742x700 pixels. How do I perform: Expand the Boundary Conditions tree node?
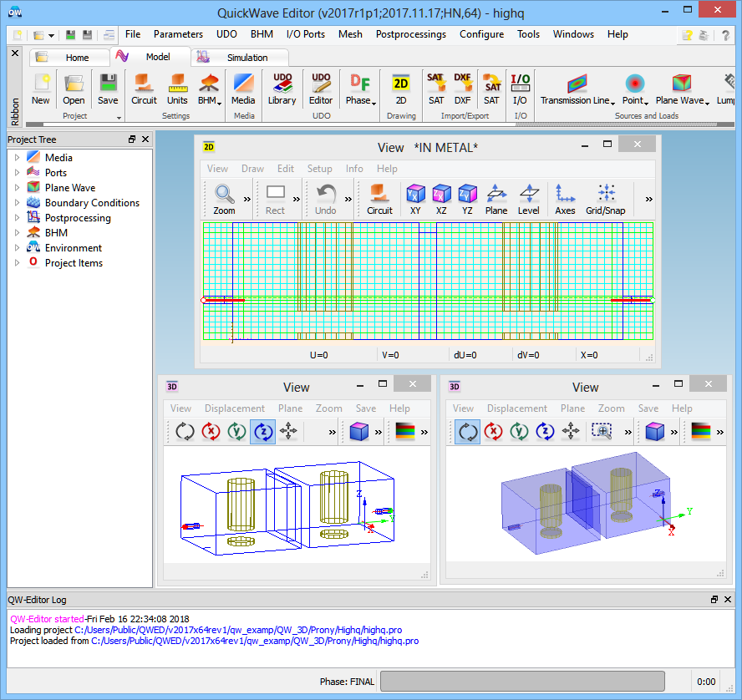click(x=16, y=203)
